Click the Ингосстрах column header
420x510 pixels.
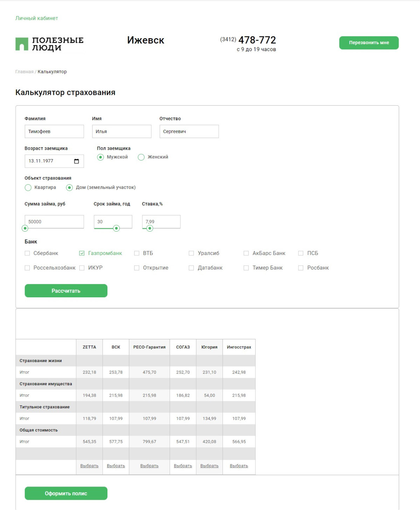click(x=239, y=347)
